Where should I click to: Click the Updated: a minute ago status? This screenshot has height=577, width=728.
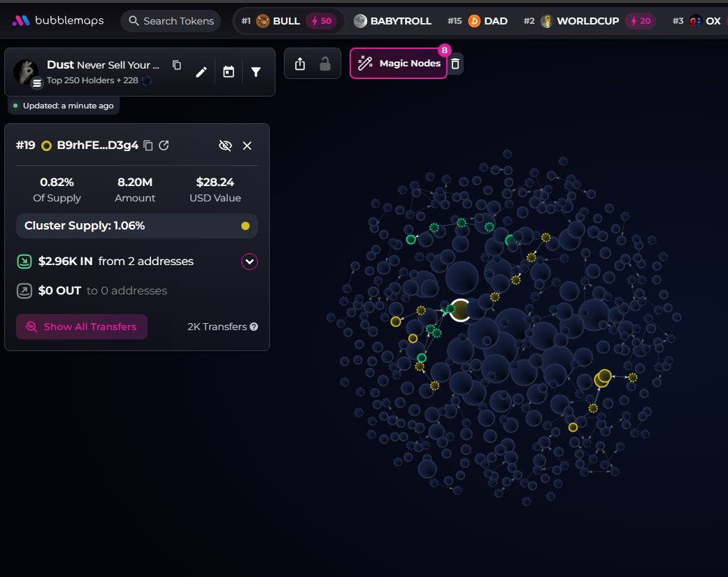[64, 106]
